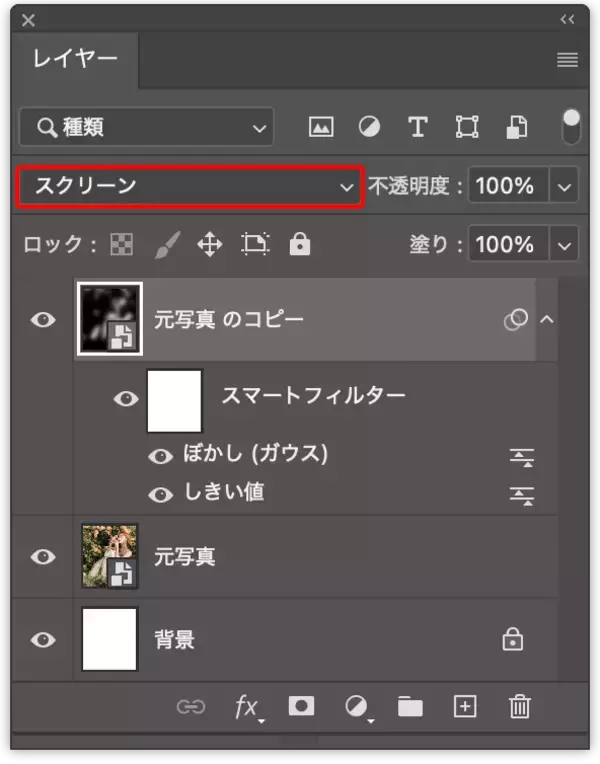Screen dimensions: 600x764
Task: Open the Layers panel hamburger menu
Action: click(x=567, y=60)
